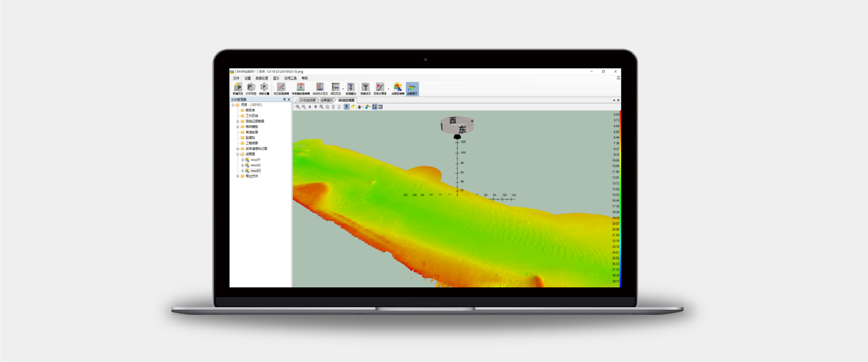868x362 pixels.
Task: Expand the 测线记录数据 tree node
Action: coord(238,121)
